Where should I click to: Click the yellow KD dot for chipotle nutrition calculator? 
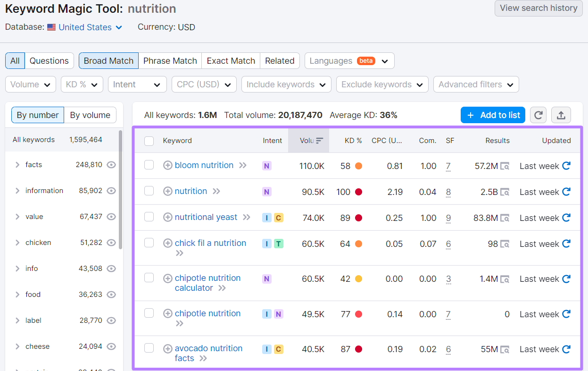tap(358, 278)
